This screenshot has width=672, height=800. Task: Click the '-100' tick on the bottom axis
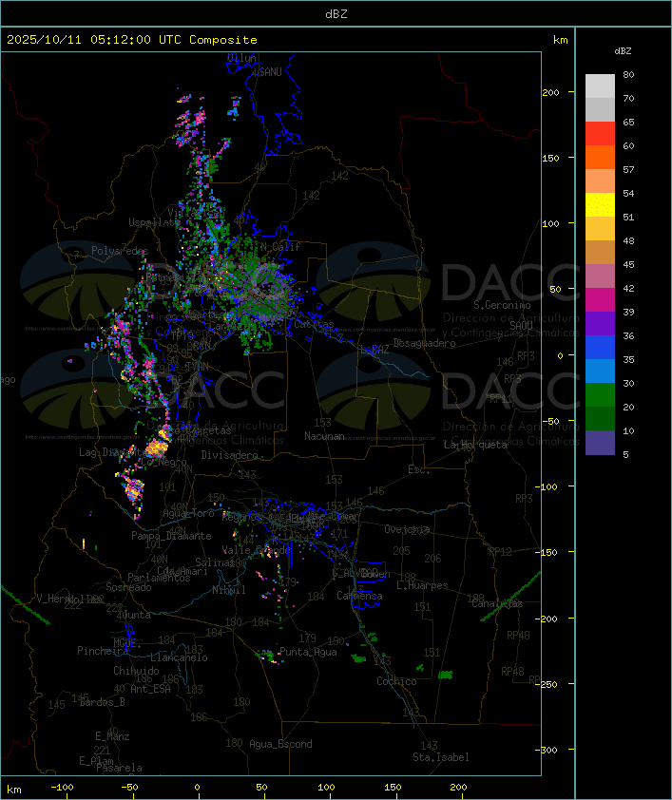(x=62, y=788)
